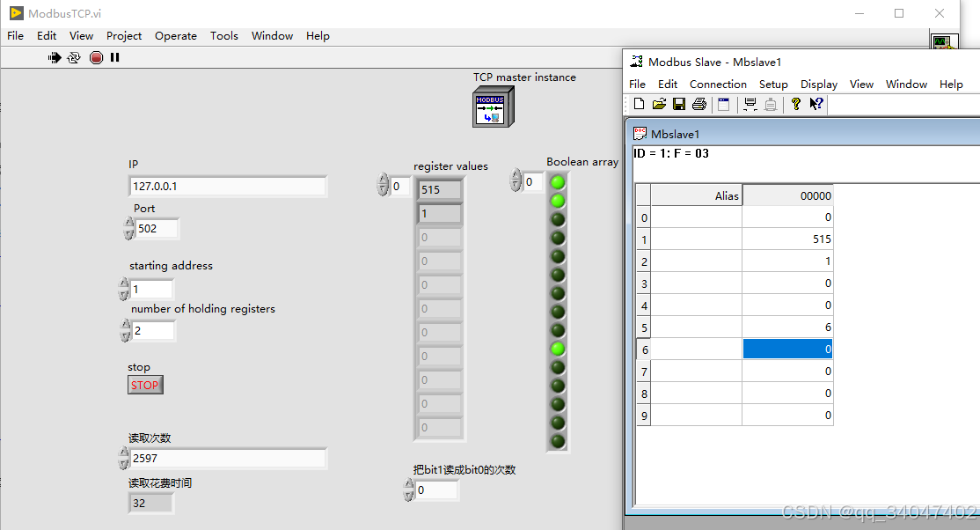980x530 pixels.
Task: Toggle the lit green LED in Boolean array
Action: coord(558,349)
